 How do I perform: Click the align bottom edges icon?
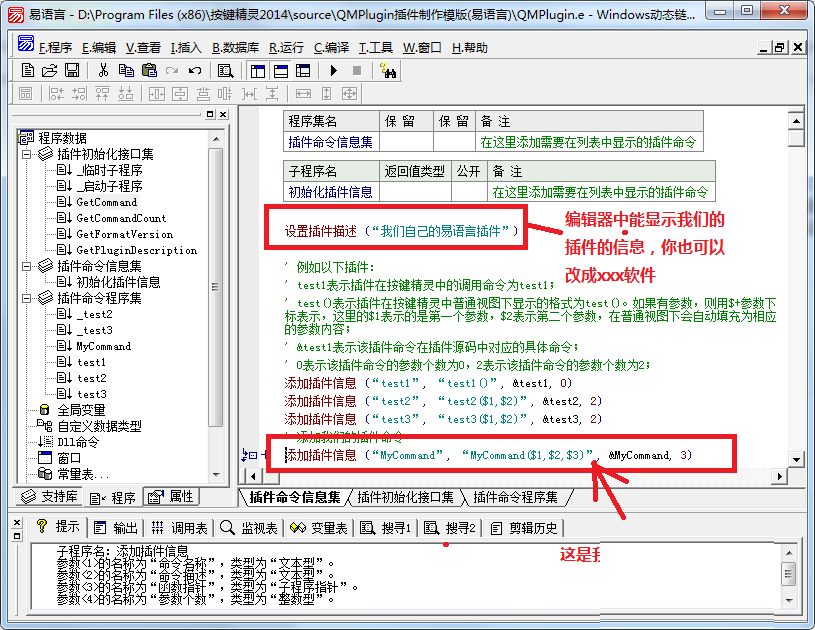pos(125,94)
